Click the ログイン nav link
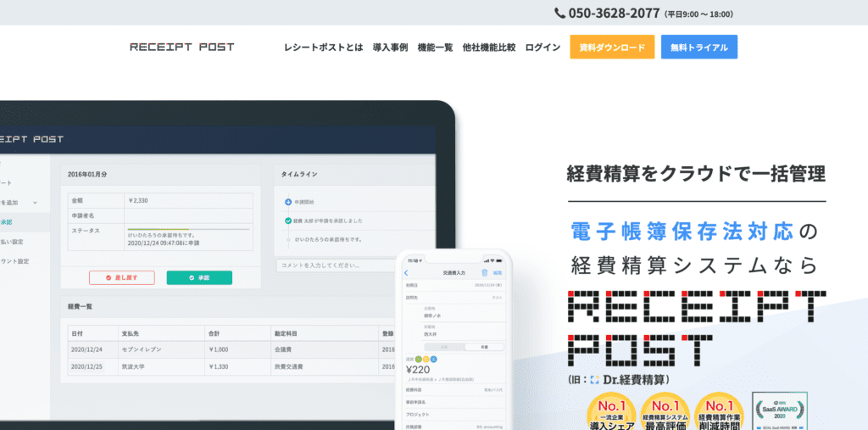 click(x=542, y=47)
